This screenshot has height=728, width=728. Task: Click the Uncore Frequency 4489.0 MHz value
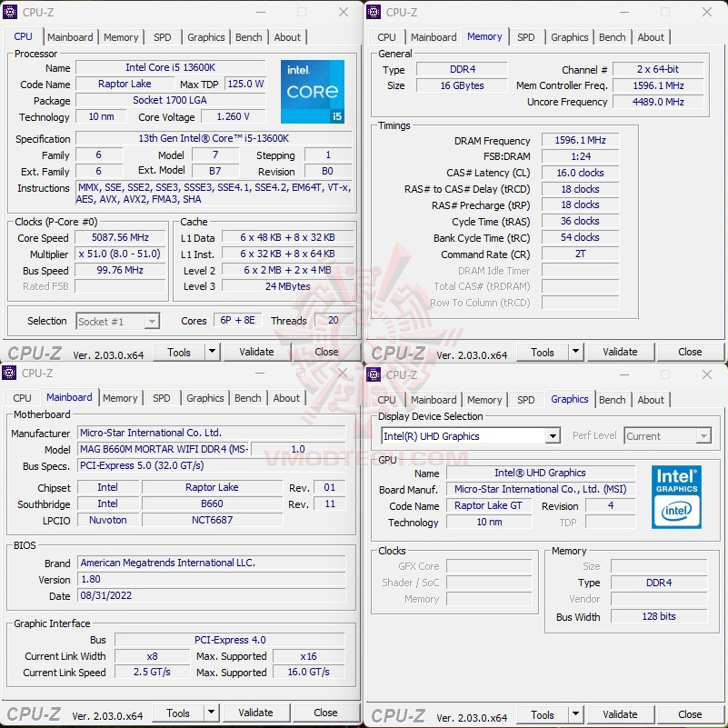658,102
